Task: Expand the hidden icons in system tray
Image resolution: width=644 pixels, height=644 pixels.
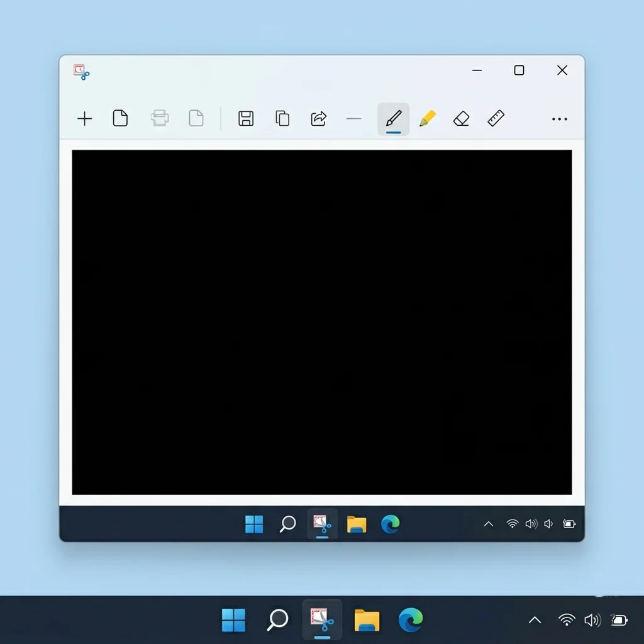Action: coord(534,619)
